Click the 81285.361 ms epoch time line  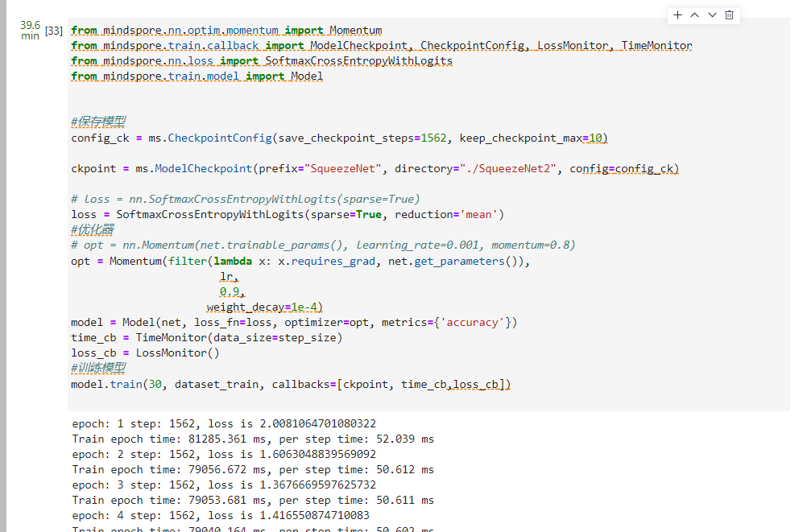(253, 439)
